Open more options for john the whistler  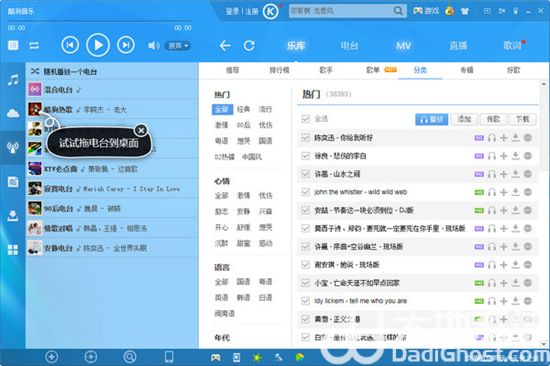click(528, 192)
